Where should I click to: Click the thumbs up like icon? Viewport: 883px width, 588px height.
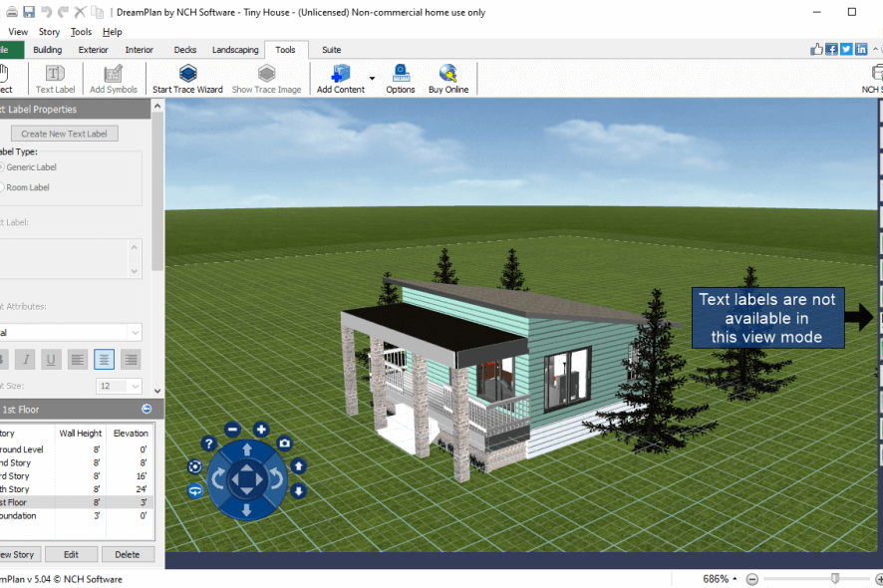point(816,50)
